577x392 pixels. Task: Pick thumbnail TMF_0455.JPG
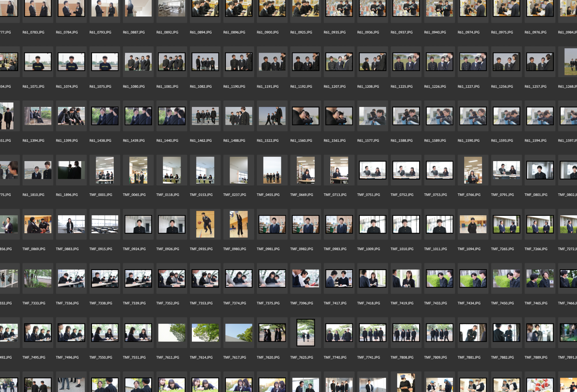[272, 170]
